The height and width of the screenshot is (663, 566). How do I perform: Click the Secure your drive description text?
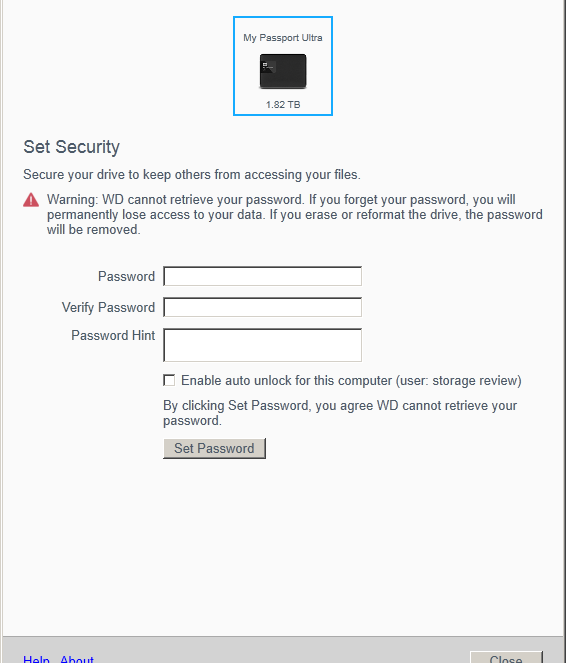[192, 175]
